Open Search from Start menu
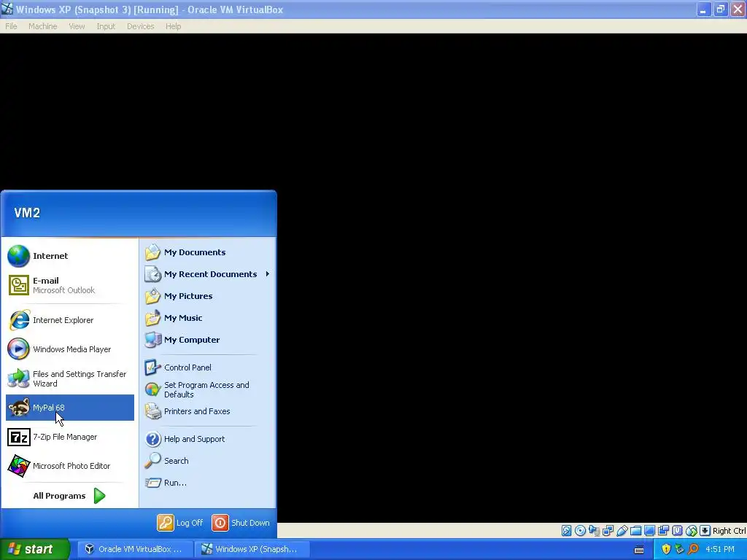 [x=208, y=461]
